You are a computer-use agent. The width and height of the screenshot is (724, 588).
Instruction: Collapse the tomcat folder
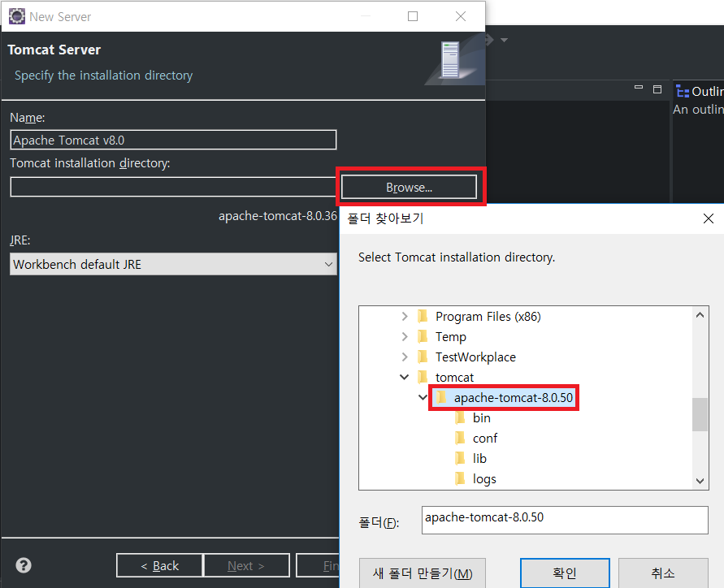404,377
